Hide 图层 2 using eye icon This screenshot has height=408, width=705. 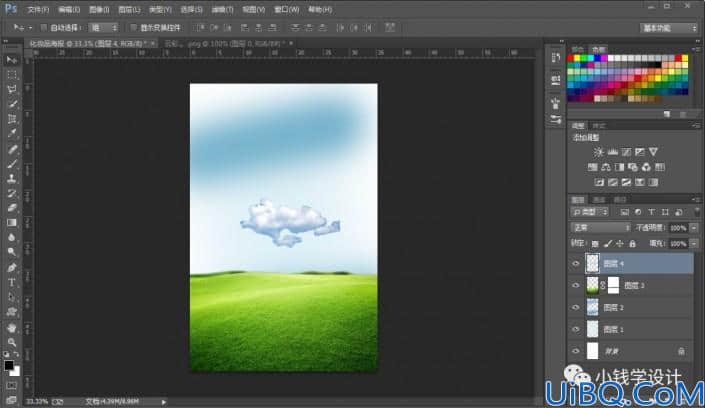pyautogui.click(x=576, y=307)
